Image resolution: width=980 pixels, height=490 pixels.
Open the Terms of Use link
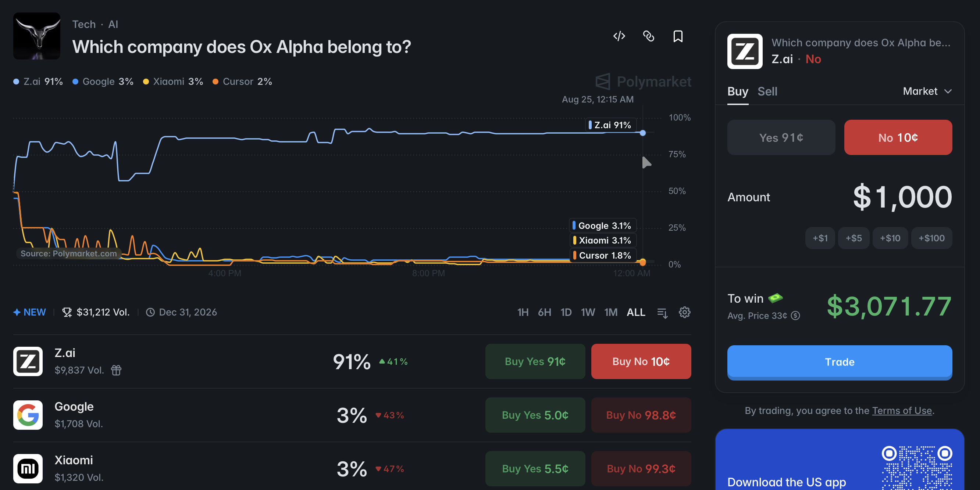(x=902, y=411)
